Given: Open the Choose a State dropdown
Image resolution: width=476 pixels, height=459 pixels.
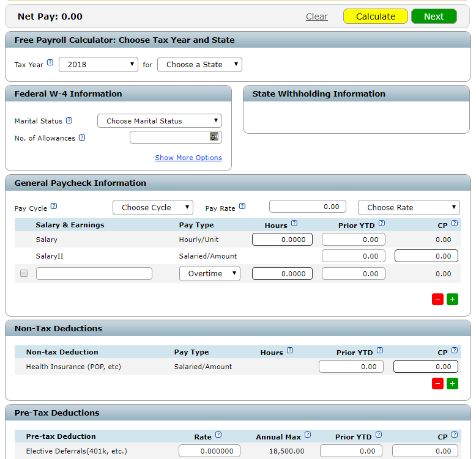Looking at the screenshot, I should click(199, 65).
